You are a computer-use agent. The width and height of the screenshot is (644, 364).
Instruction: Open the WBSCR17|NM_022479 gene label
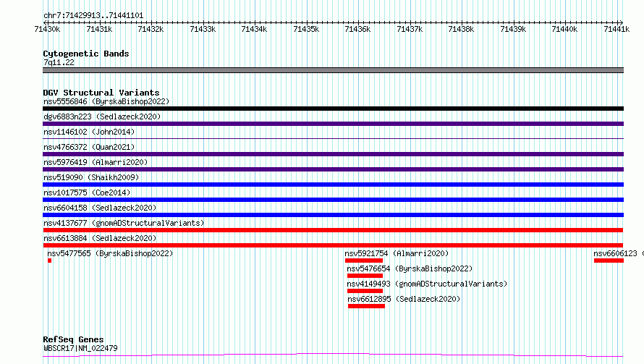pos(80,348)
